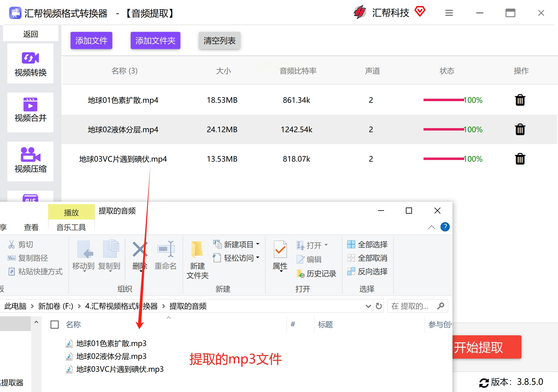This screenshot has width=558, height=392.
Task: Click the 添加文件 button
Action: click(x=91, y=40)
